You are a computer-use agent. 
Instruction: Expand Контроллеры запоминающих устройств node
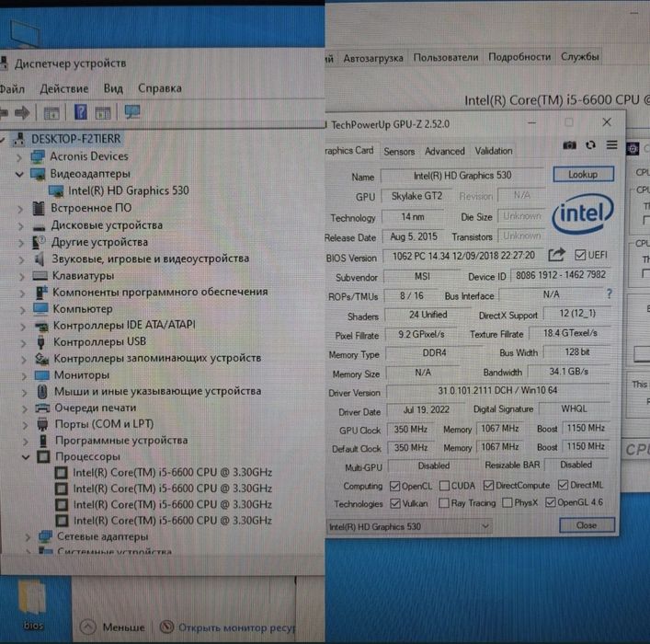[24, 360]
